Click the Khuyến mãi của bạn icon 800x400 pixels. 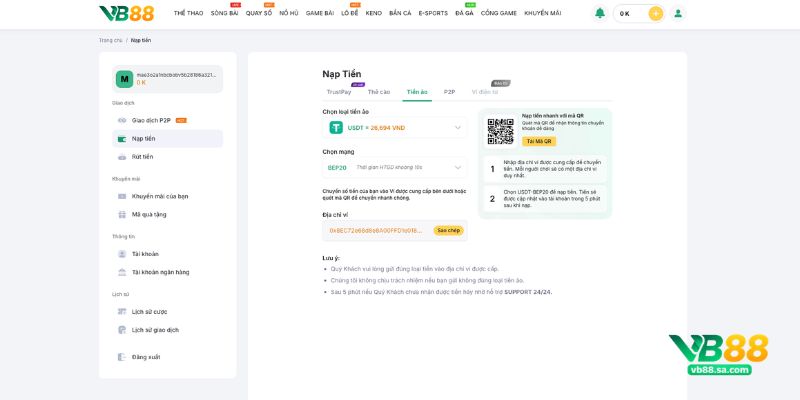[122, 196]
